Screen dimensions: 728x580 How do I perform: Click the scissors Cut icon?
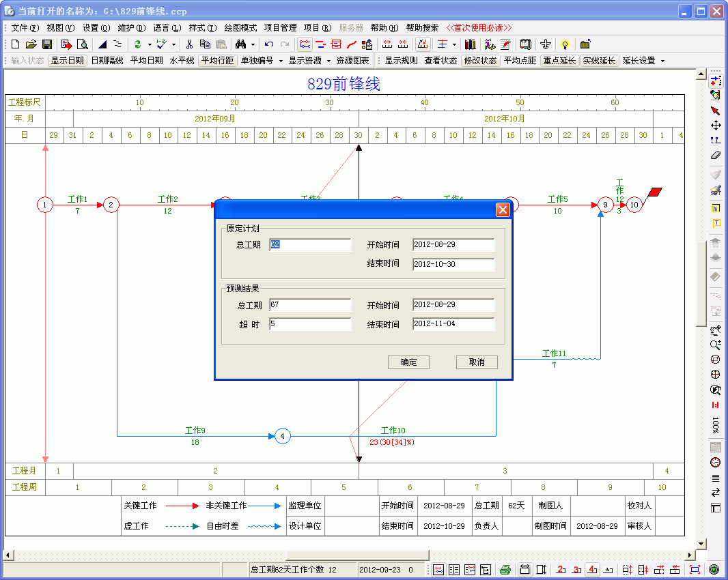click(x=189, y=44)
